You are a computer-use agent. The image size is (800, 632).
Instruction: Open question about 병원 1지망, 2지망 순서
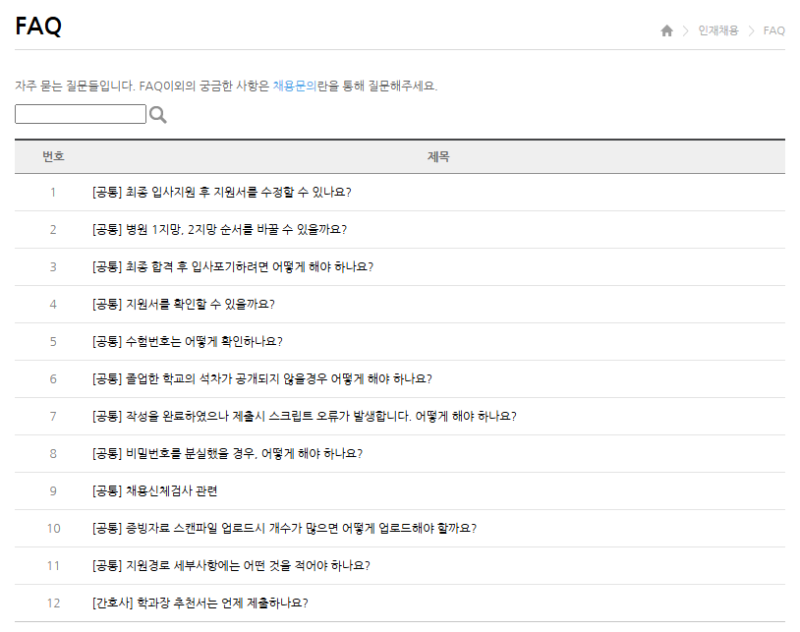click(219, 229)
